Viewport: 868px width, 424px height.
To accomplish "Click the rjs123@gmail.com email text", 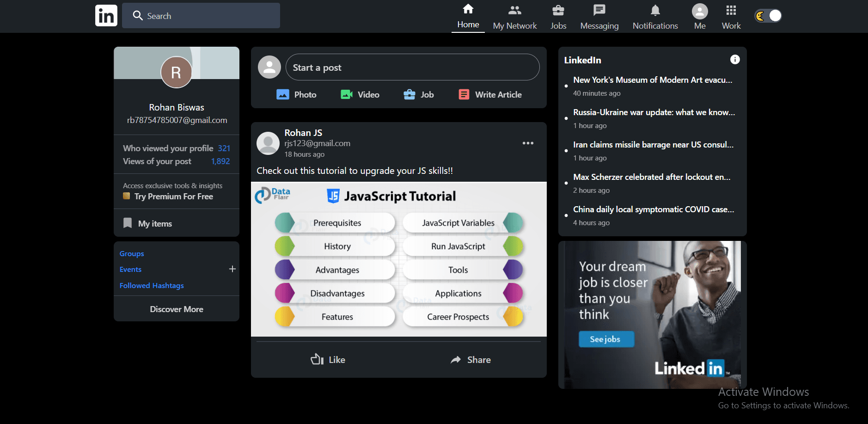I will point(318,143).
